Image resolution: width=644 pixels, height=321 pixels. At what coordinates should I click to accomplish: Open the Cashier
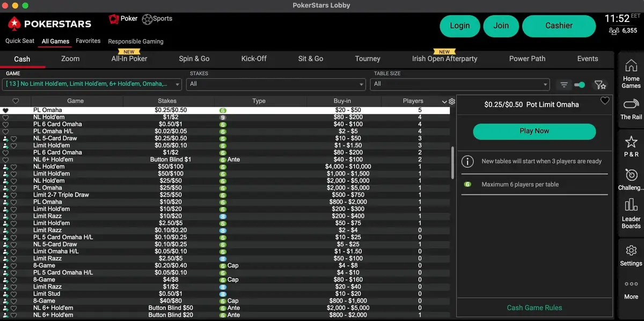click(x=559, y=26)
